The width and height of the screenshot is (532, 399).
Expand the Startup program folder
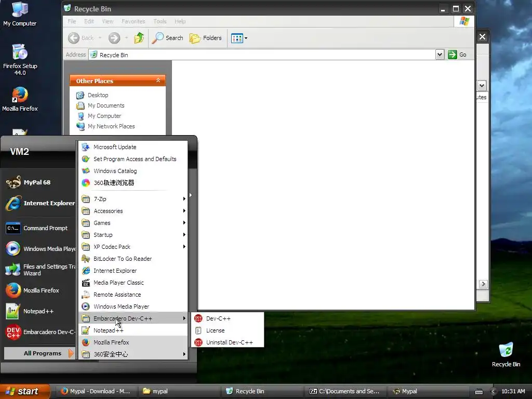133,234
